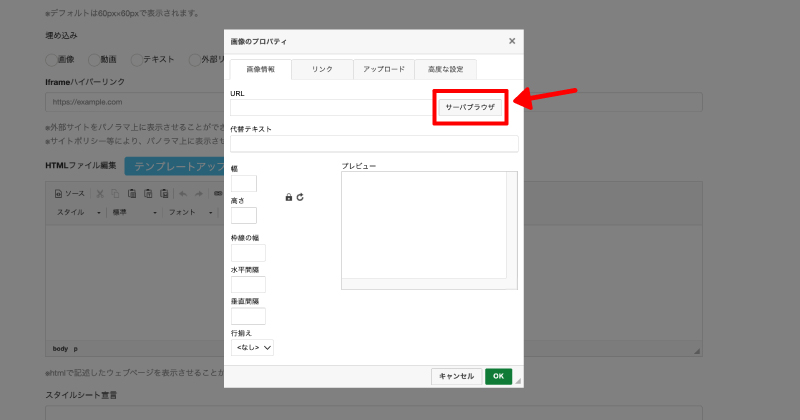Image resolution: width=800 pixels, height=420 pixels.
Task: Open the アップロード tab
Action: pyautogui.click(x=383, y=69)
